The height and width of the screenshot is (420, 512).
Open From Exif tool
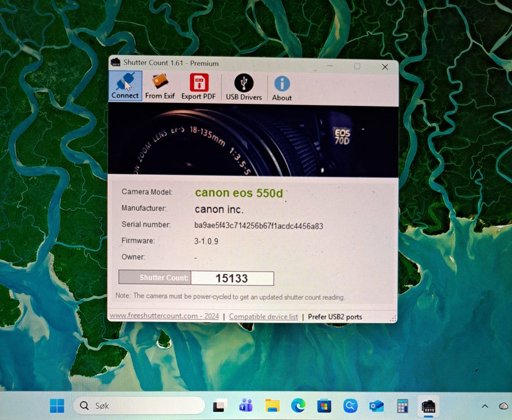click(160, 86)
